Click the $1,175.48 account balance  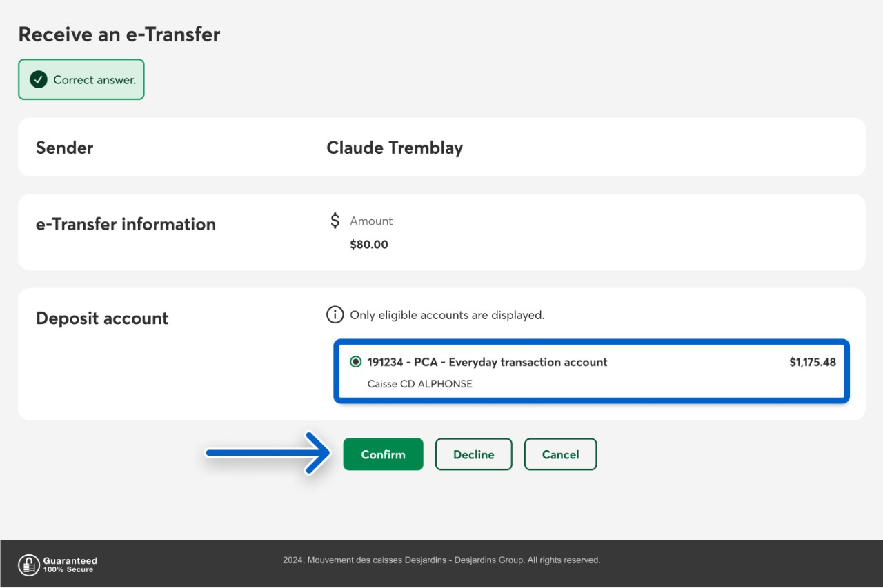[812, 362]
